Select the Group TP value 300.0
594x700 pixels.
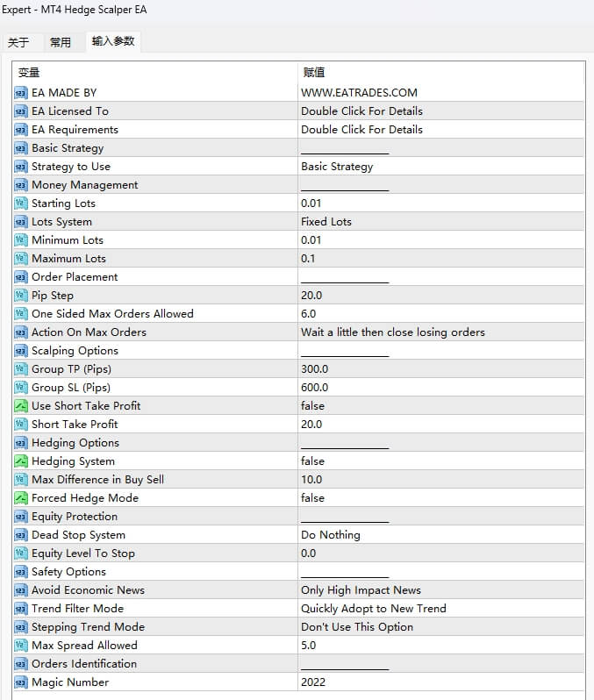pos(314,369)
